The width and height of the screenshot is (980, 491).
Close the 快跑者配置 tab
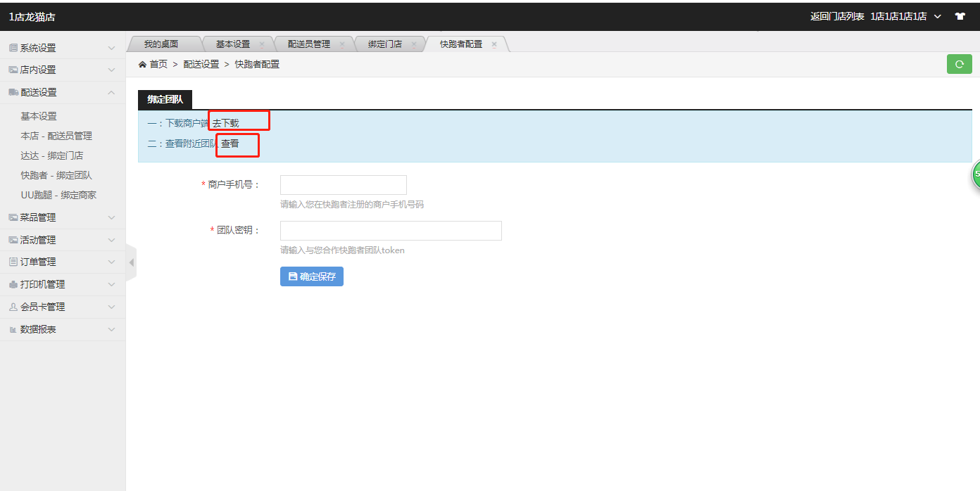[494, 44]
